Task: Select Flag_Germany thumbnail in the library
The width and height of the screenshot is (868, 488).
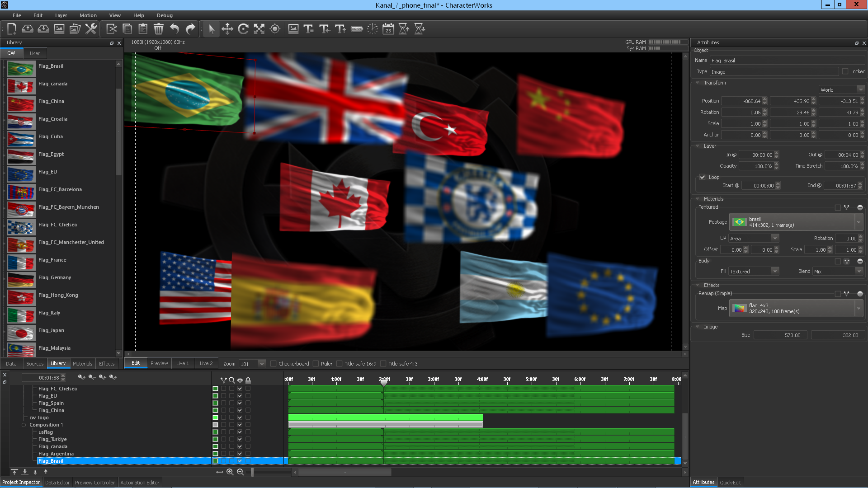Action: [x=21, y=280]
